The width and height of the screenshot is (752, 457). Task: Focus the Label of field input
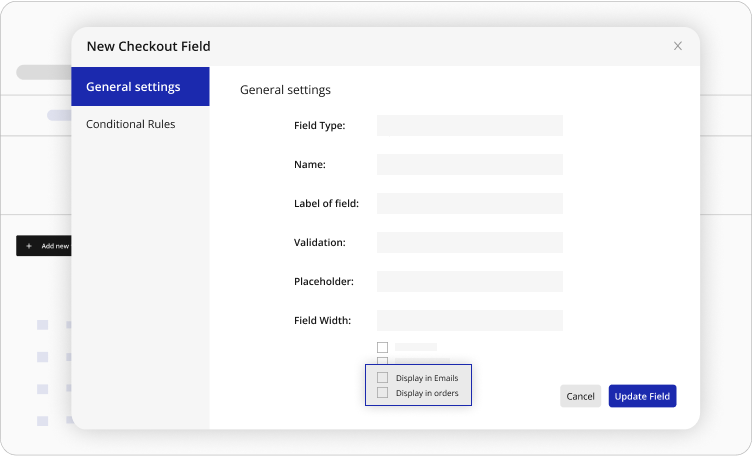point(469,203)
